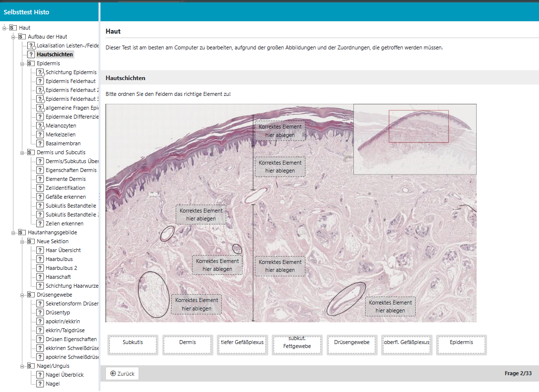The image size is (539, 392).
Task: Click the question icon next to Haarschaft
Action: 40,277
